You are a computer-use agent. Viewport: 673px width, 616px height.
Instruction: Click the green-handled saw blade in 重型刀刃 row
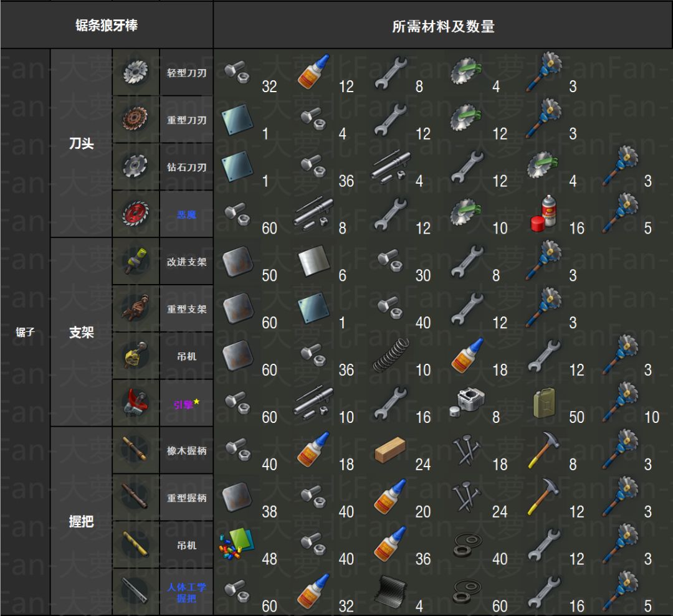(466, 117)
